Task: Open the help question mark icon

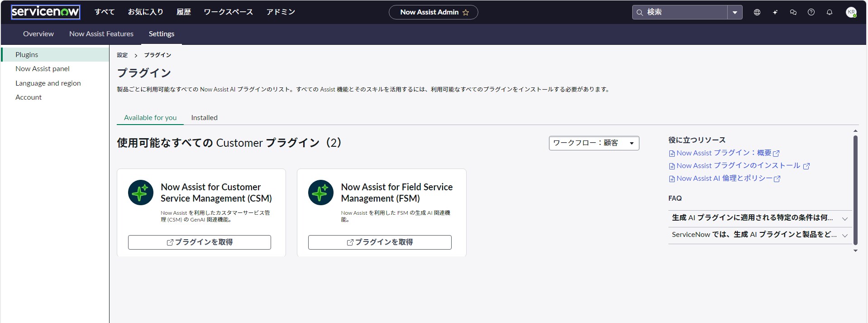Action: coord(811,12)
